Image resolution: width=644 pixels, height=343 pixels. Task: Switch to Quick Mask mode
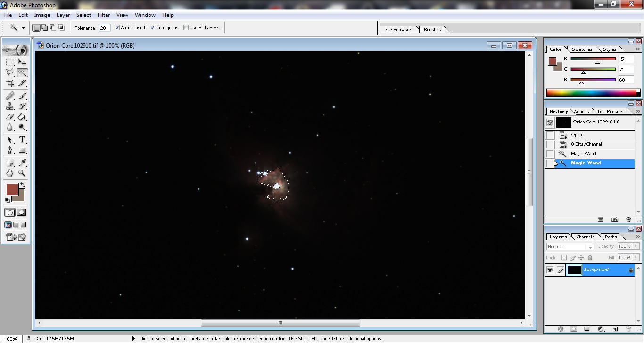point(21,212)
